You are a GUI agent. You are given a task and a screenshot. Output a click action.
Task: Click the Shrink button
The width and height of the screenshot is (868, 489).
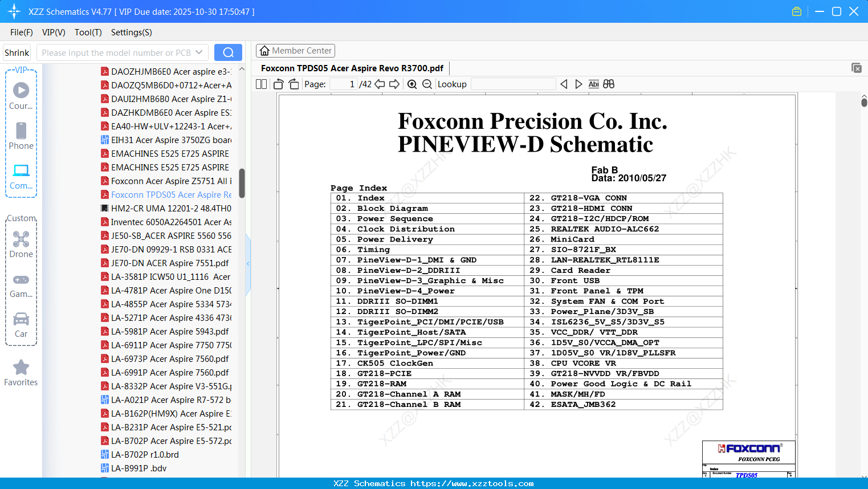pos(17,52)
